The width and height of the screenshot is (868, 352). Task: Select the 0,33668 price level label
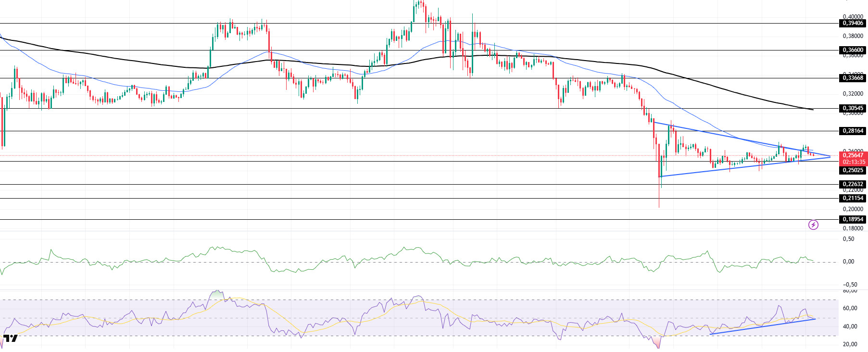[x=853, y=78]
